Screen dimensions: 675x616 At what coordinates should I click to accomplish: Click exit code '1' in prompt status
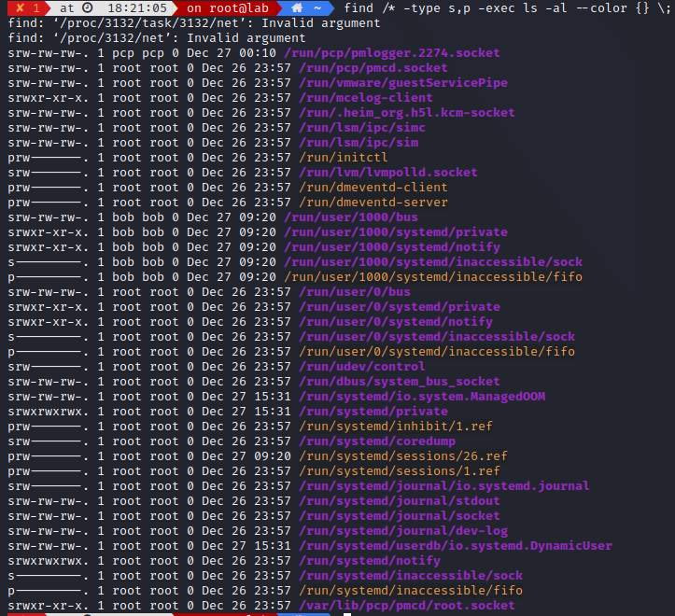click(36, 7)
